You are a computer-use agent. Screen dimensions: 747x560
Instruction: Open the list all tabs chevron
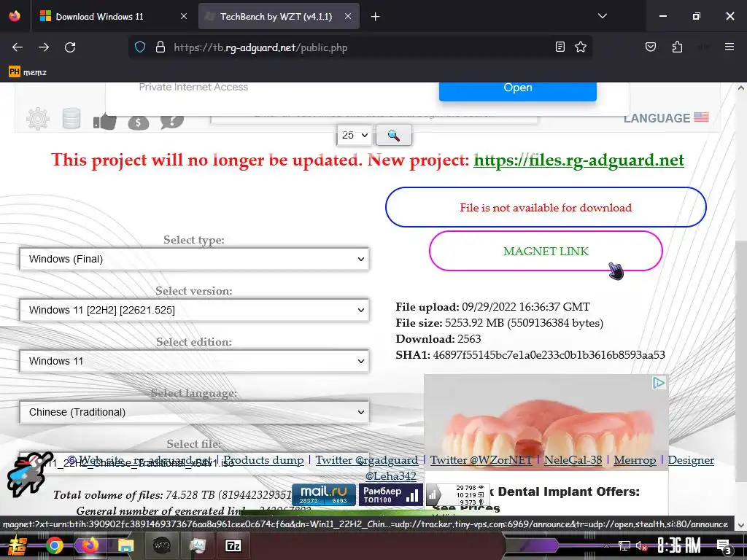pos(603,16)
